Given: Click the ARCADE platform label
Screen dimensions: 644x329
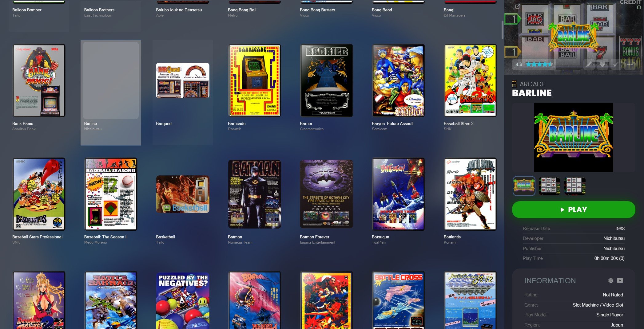Looking at the screenshot, I should pos(532,84).
